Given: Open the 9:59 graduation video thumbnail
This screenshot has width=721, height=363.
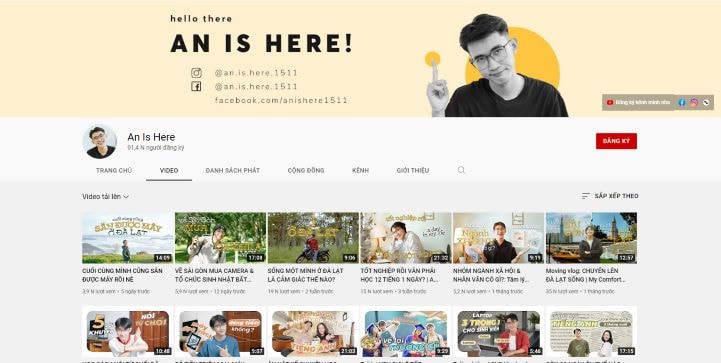Looking at the screenshot, I should 406,332.
